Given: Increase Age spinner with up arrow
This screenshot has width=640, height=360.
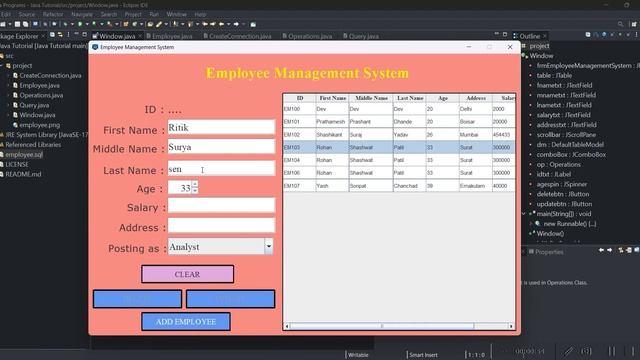Looking at the screenshot, I should pyautogui.click(x=195, y=184).
